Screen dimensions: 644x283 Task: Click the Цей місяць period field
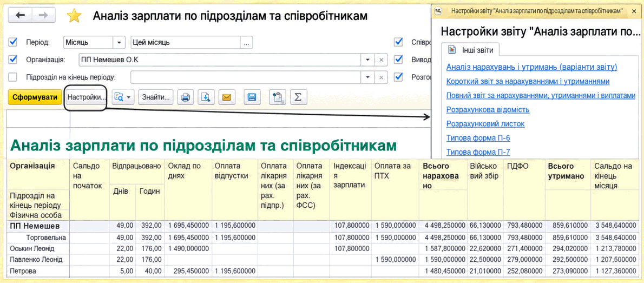pyautogui.click(x=186, y=42)
